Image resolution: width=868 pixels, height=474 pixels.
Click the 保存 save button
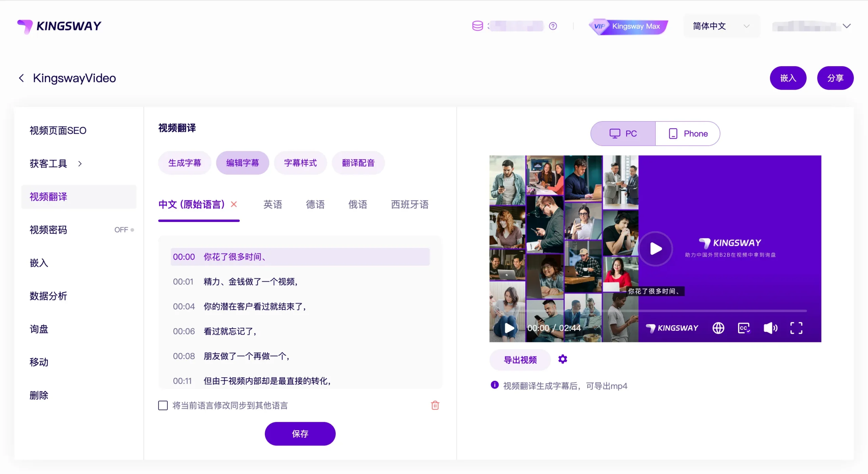[x=300, y=434]
